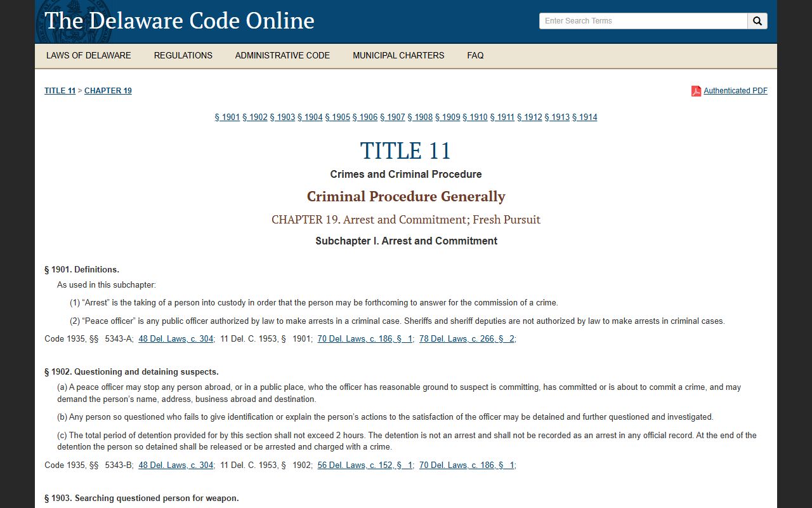Open 78 Del. Laws, c. 266, § 2 link
812x508 pixels.
(x=467, y=339)
